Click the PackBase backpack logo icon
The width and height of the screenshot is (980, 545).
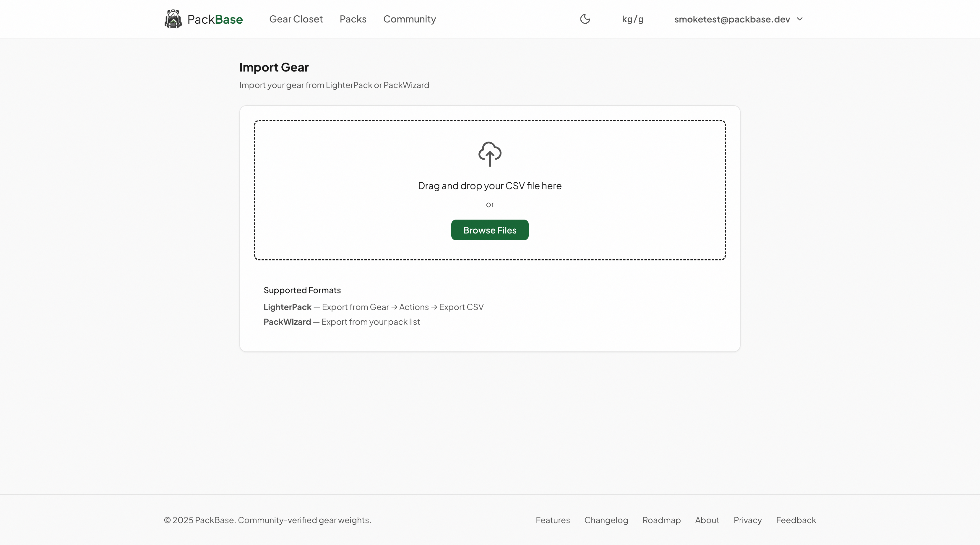(x=173, y=19)
